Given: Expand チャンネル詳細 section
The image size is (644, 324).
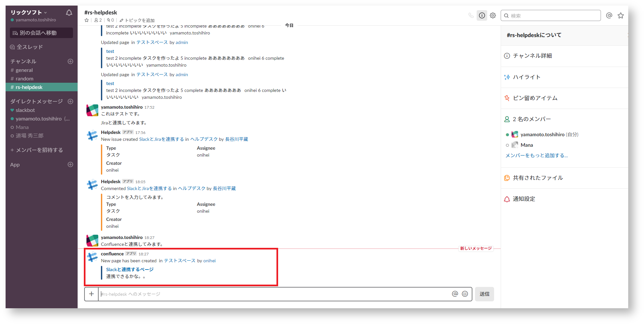Looking at the screenshot, I should (x=564, y=56).
